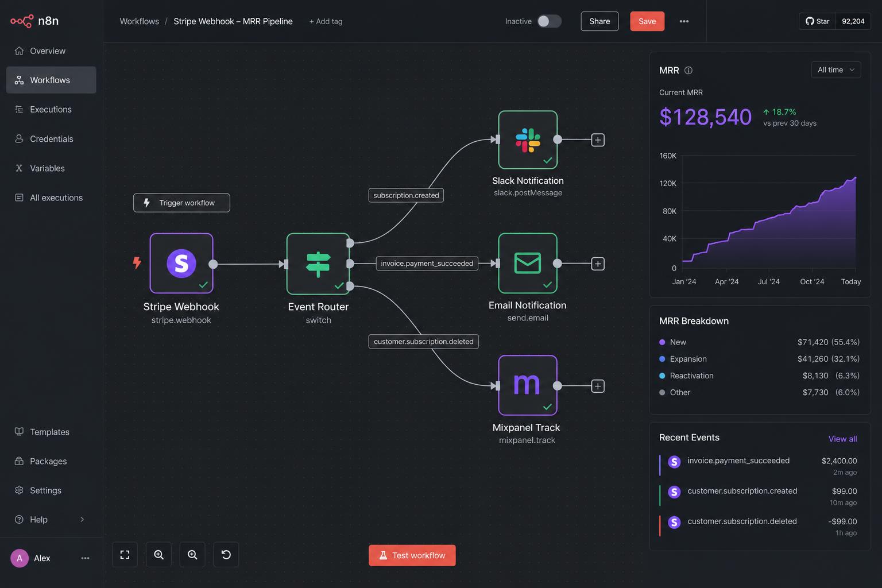Select the Slack Notification node
882x588 pixels.
coord(528,140)
